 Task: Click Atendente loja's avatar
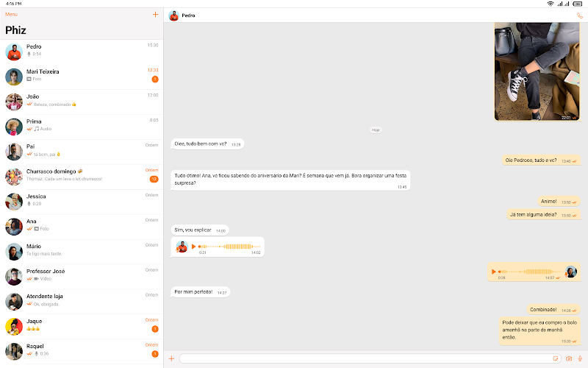click(14, 302)
